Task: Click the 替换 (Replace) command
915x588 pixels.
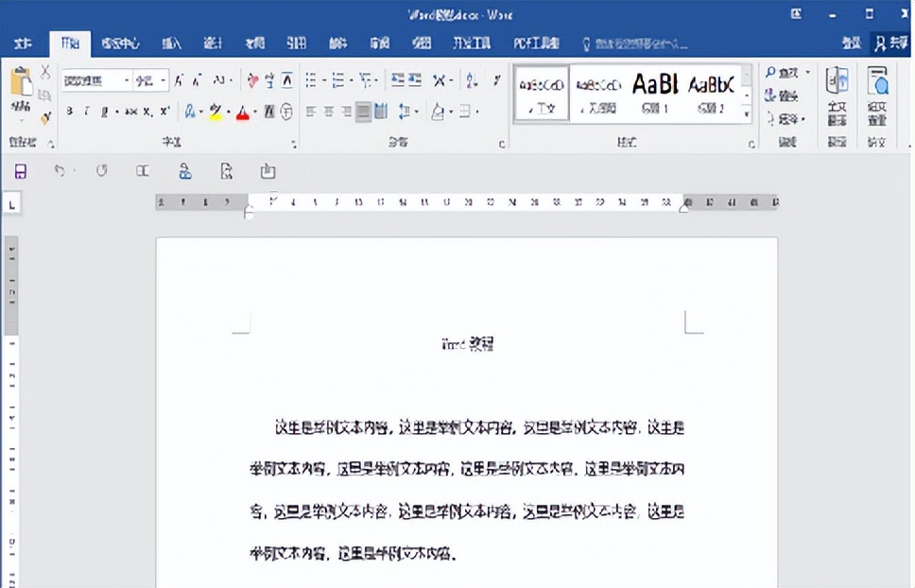Action: pyautogui.click(x=782, y=96)
